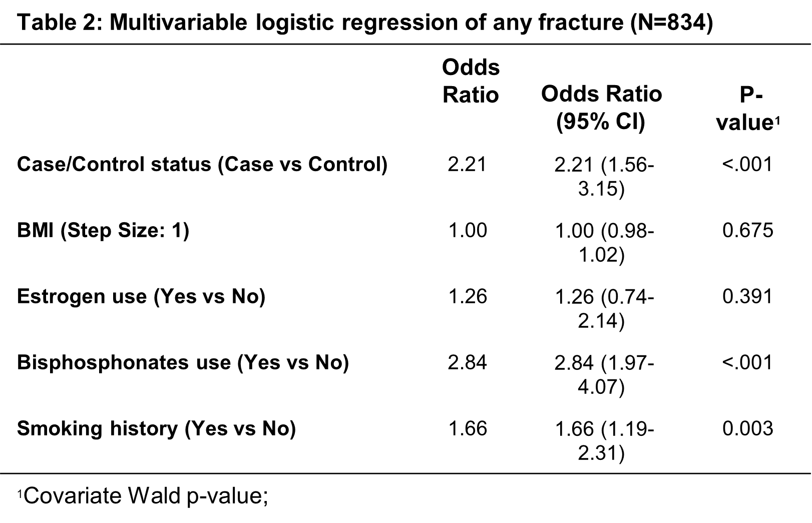The width and height of the screenshot is (812, 523).
Task: Click the Odds Ratio (95% CI) header
Action: (601, 108)
